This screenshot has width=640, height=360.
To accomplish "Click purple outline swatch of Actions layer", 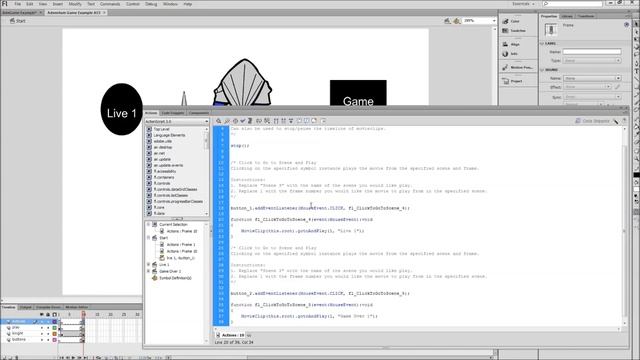I will click(54, 321).
